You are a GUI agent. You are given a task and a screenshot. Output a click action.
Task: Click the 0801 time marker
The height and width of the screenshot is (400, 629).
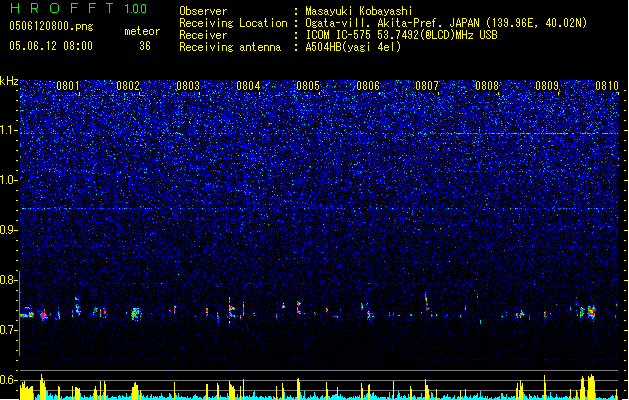(x=68, y=86)
